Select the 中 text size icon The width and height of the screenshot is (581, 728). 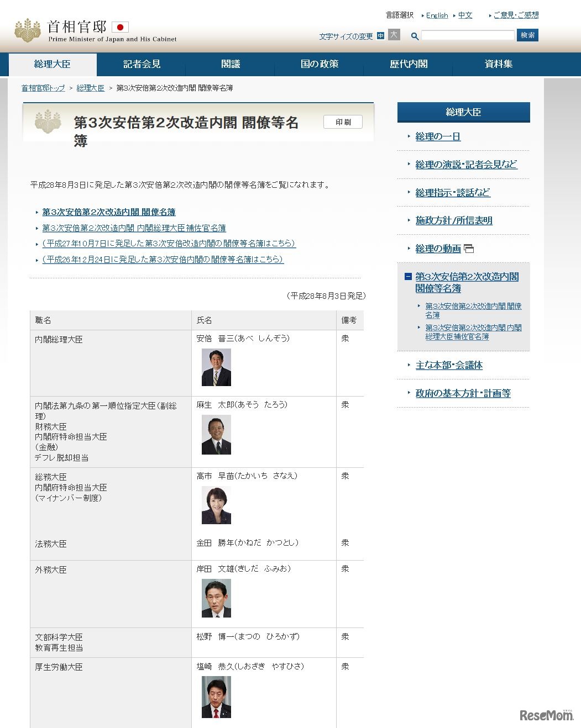[x=380, y=35]
